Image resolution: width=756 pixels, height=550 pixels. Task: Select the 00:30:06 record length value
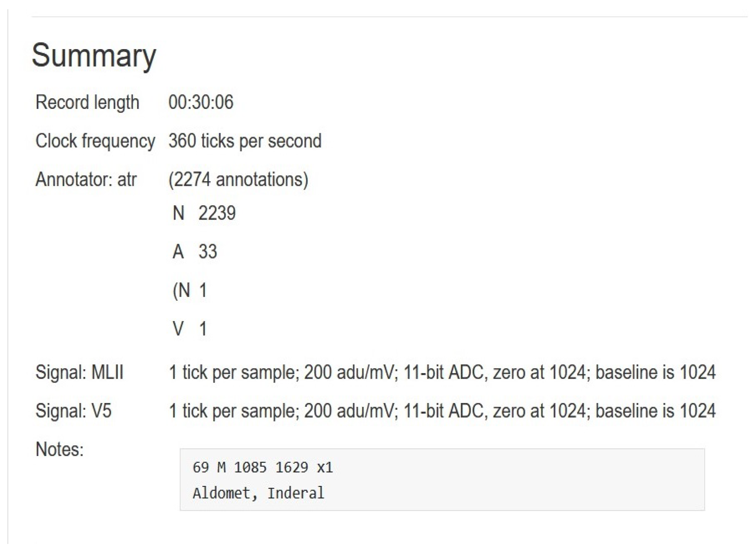pyautogui.click(x=201, y=102)
